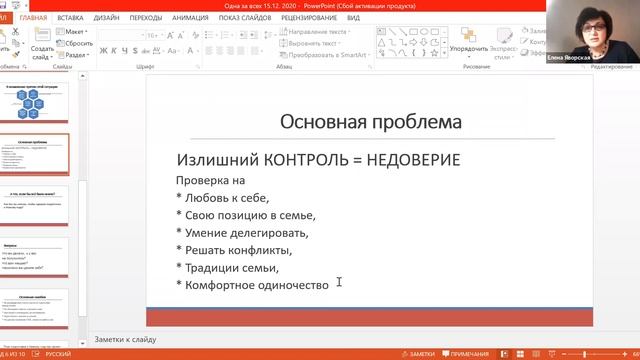Start slide show icon in status bar

tap(552, 354)
